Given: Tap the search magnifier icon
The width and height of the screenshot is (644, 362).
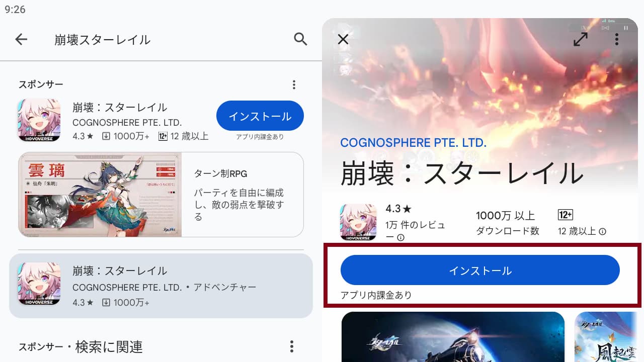Looking at the screenshot, I should click(x=300, y=39).
